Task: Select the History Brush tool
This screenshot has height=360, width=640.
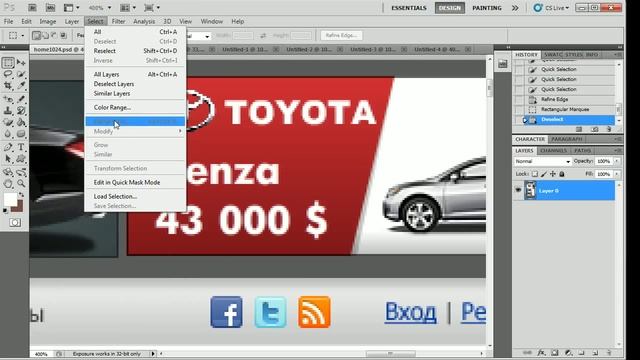Action: pos(21,111)
